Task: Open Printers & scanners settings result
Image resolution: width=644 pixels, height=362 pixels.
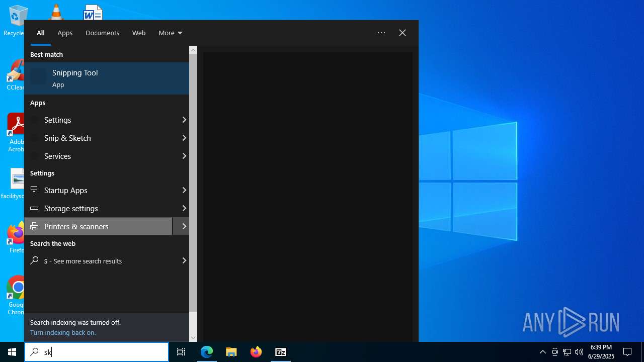Action: click(99, 226)
